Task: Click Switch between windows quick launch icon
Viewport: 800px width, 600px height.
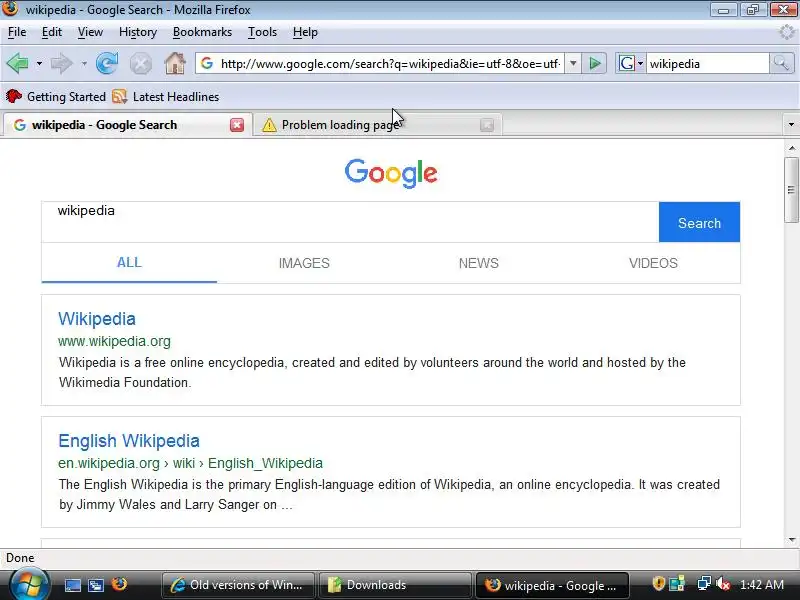Action: [x=96, y=585]
